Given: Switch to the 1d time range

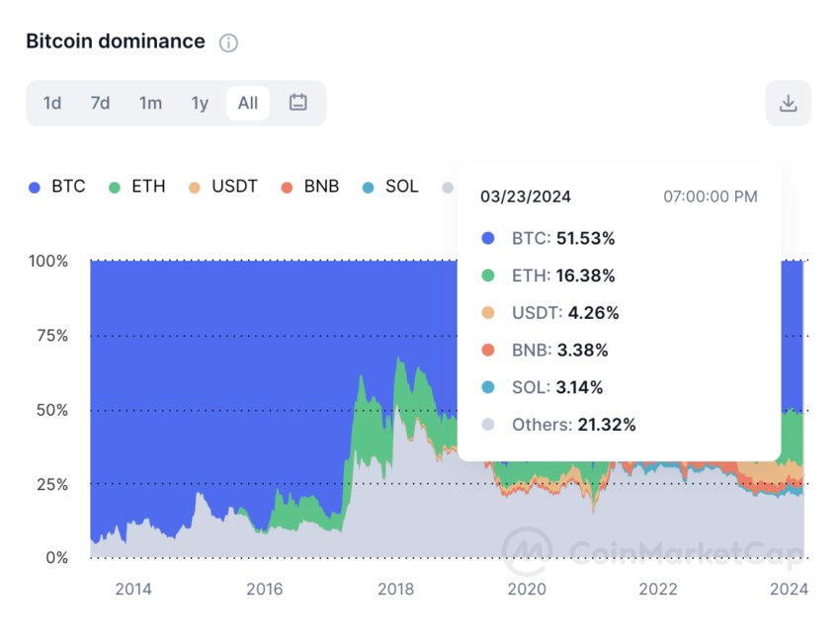Looking at the screenshot, I should pyautogui.click(x=52, y=103).
